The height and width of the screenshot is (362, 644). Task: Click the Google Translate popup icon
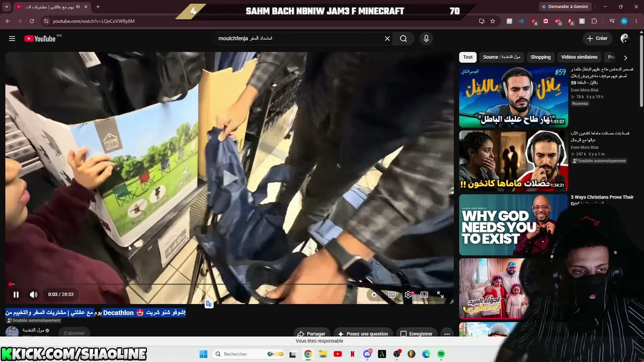209,304
